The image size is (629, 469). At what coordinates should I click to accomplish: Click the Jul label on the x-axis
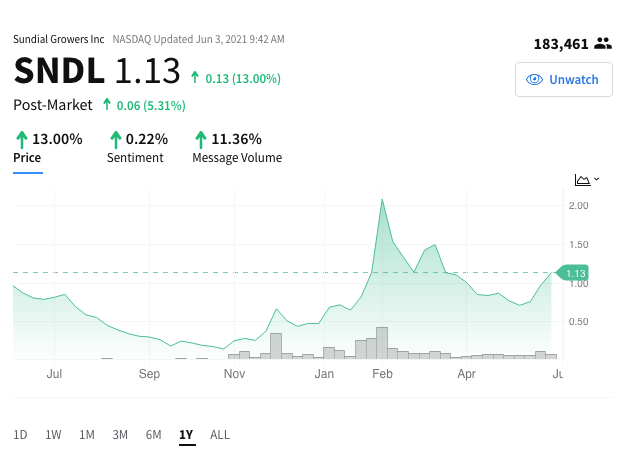(x=54, y=374)
